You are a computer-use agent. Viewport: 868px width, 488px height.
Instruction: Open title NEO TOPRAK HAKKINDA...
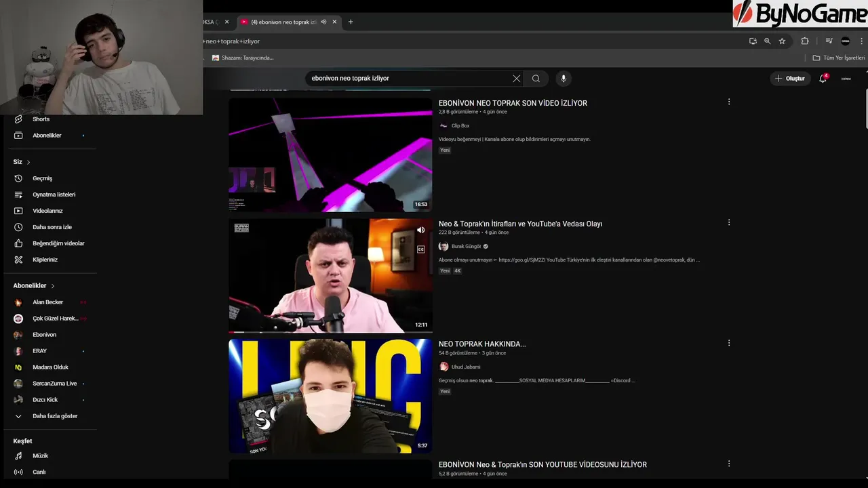pos(482,344)
